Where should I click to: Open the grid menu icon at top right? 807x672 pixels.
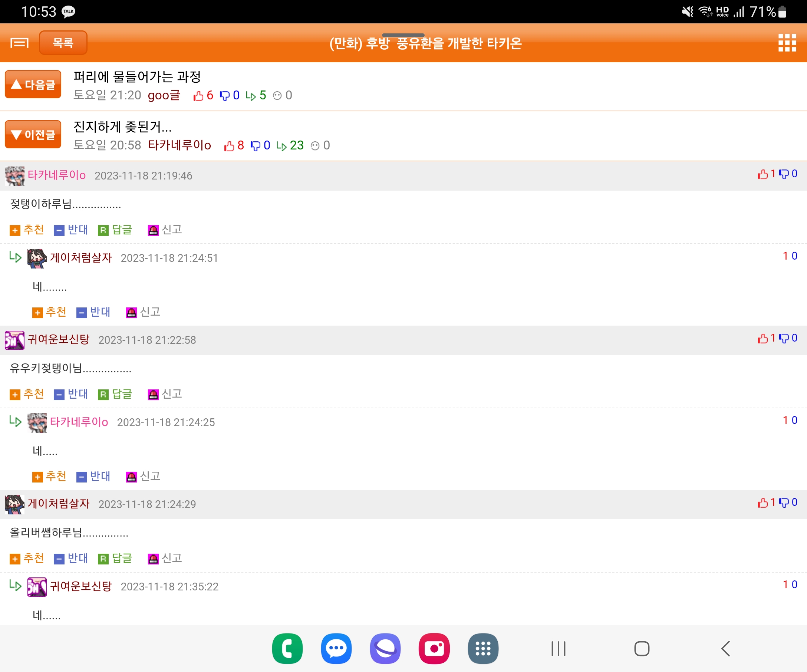[x=787, y=43]
